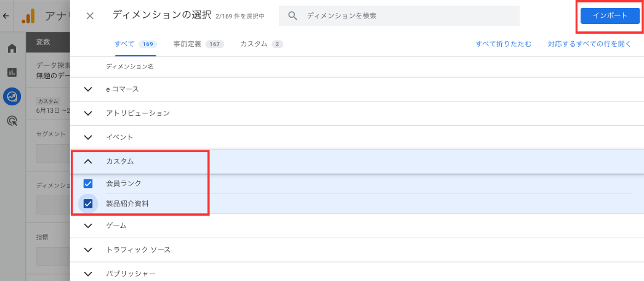The width and height of the screenshot is (644, 281).
Task: Expand the ゲーム category
Action: (x=88, y=226)
